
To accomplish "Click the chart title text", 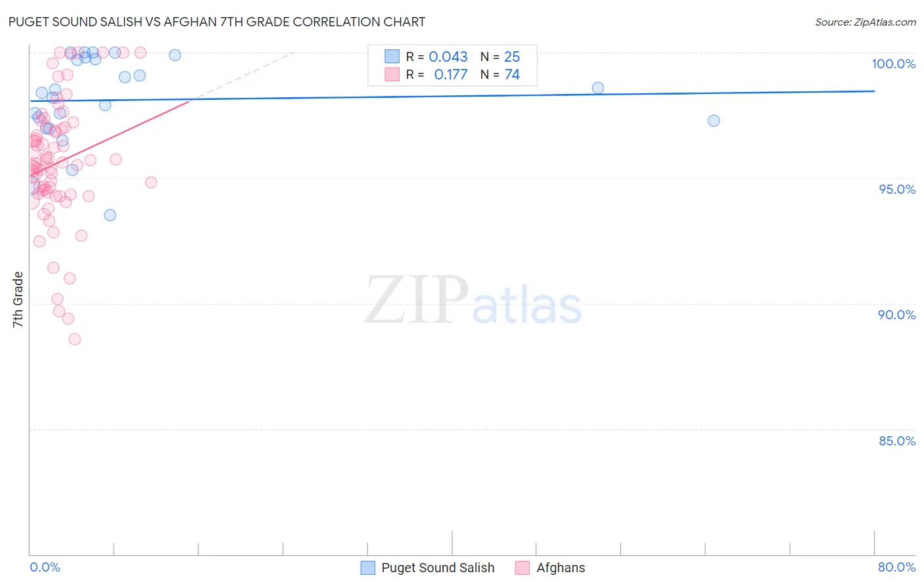I will [217, 22].
